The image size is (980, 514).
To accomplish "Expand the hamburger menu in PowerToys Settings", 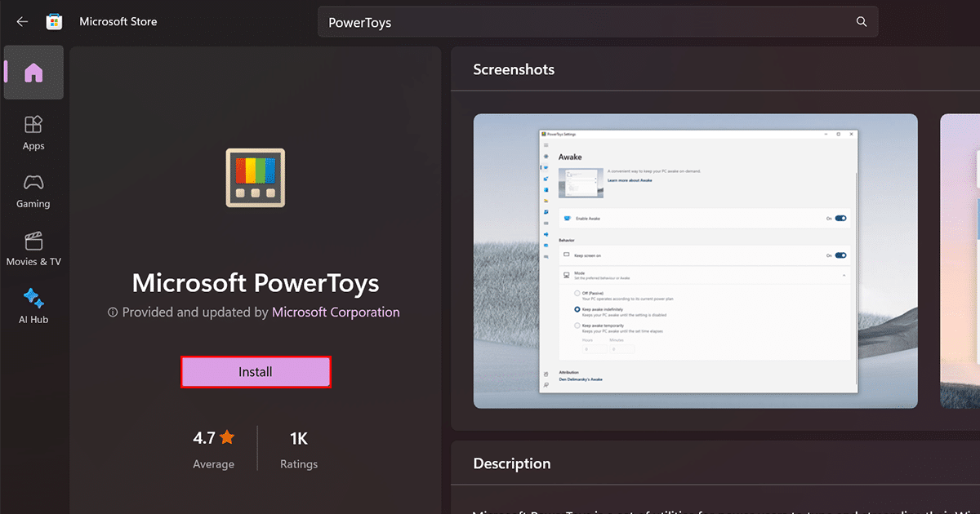I will (546, 144).
